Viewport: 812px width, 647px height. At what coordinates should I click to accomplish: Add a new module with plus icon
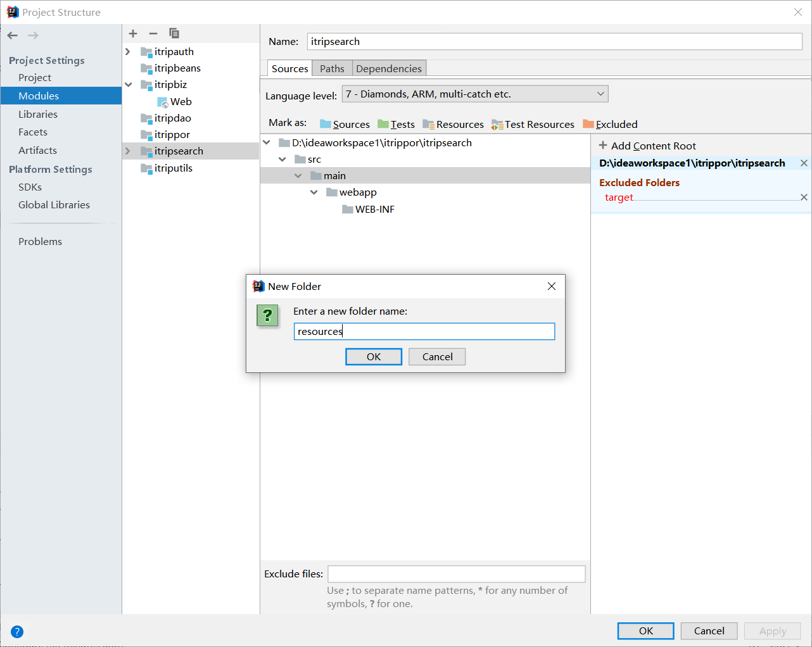coord(133,34)
